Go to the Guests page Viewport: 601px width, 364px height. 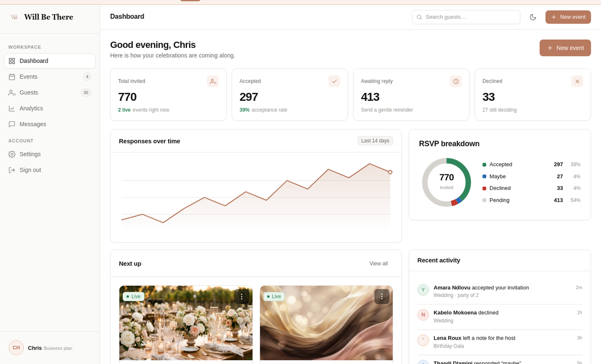click(50, 92)
